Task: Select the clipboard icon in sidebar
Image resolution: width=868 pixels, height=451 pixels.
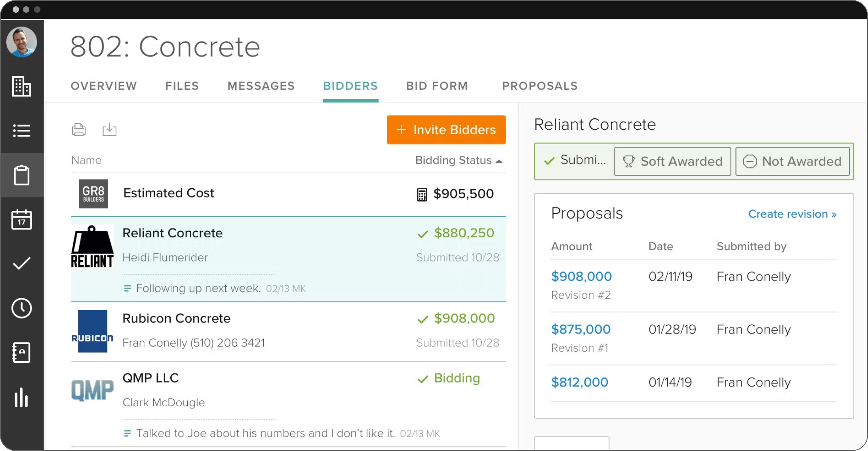Action: tap(21, 175)
